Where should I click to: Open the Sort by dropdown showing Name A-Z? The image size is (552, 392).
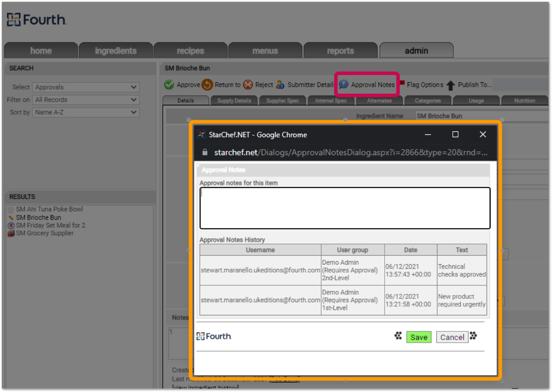pos(86,112)
